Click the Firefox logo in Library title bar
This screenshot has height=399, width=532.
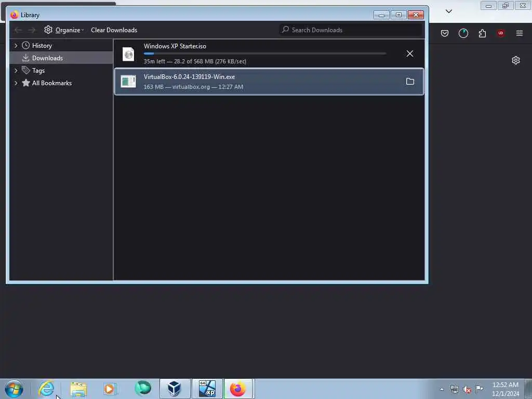pos(14,15)
